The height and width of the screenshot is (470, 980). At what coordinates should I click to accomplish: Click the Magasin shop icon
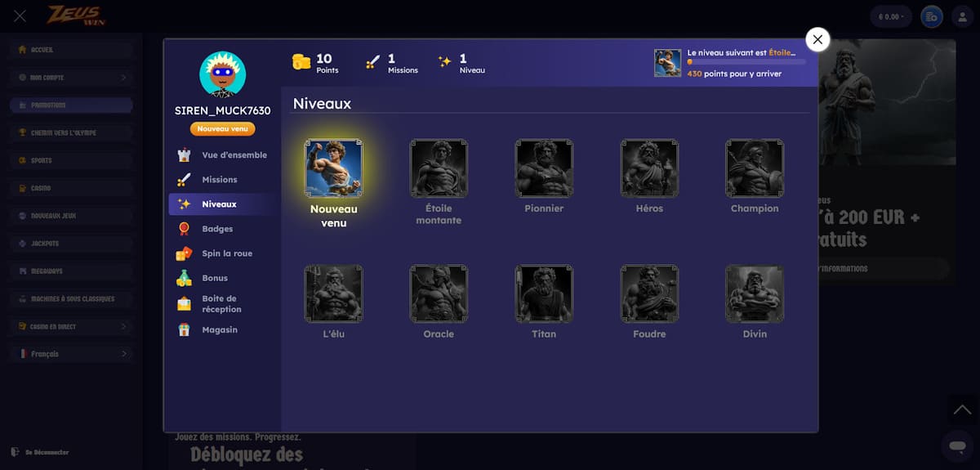(184, 329)
